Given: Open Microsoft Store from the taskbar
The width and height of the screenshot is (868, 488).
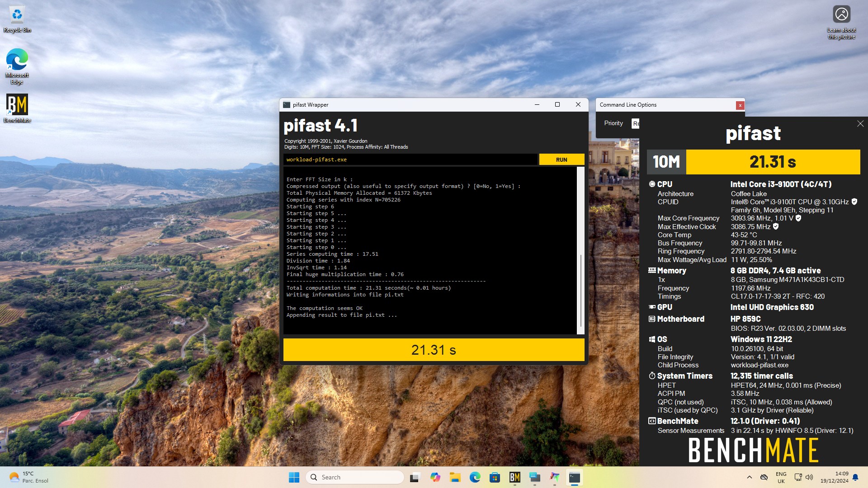Looking at the screenshot, I should [495, 477].
